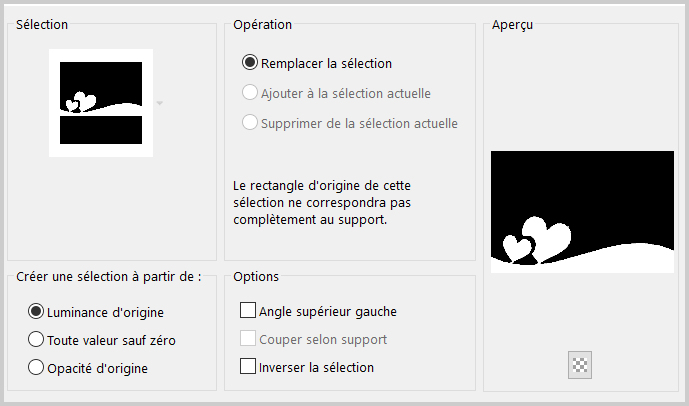Image resolution: width=689 pixels, height=406 pixels.
Task: Click the Options group heading
Action: (256, 276)
